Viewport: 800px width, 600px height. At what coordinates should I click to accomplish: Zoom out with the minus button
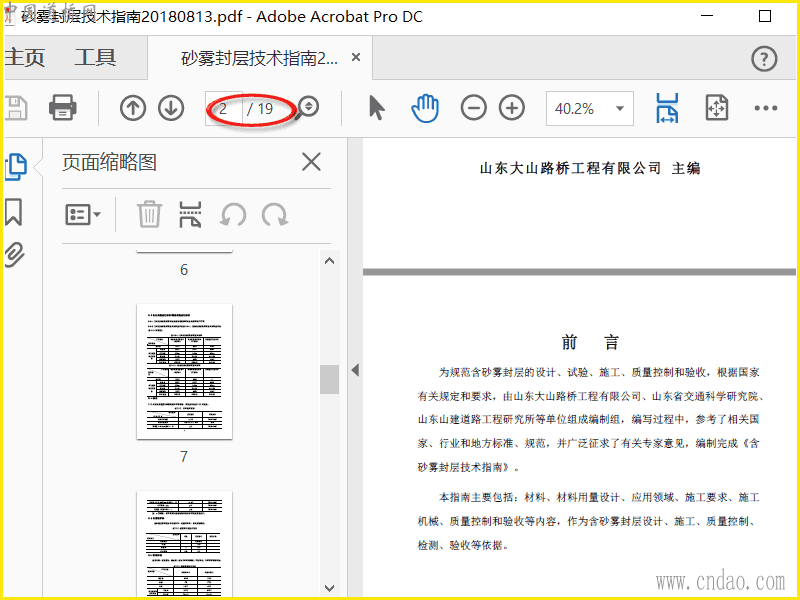click(x=473, y=108)
